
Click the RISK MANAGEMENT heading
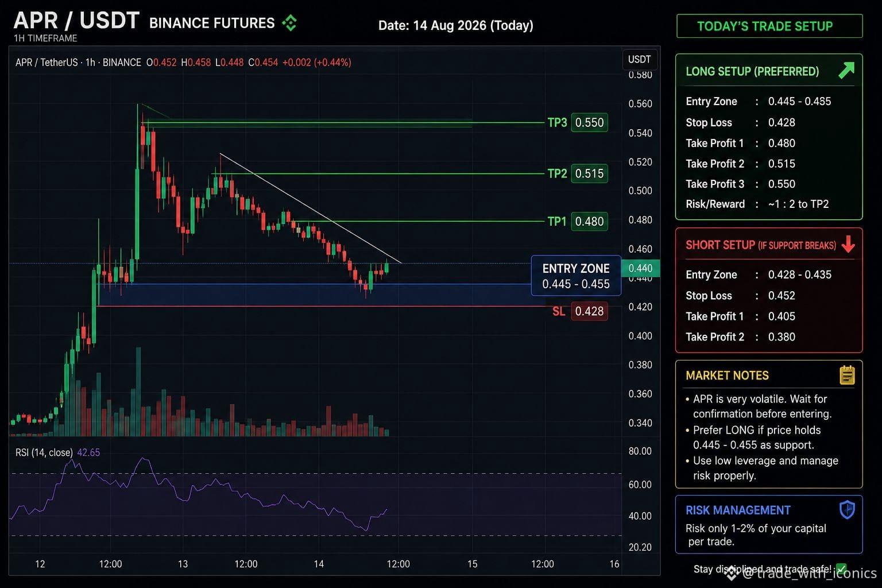(x=738, y=510)
